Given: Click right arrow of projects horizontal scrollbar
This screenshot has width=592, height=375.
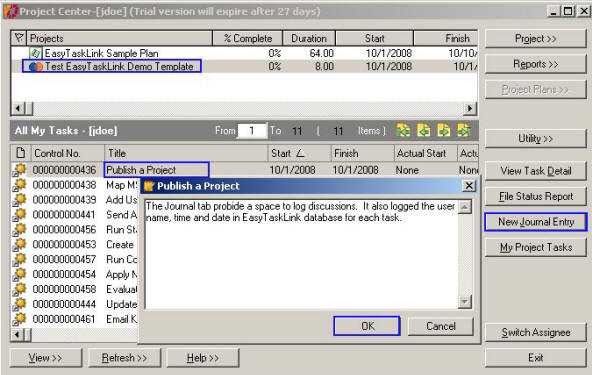Looking at the screenshot, I should click(x=470, y=109).
